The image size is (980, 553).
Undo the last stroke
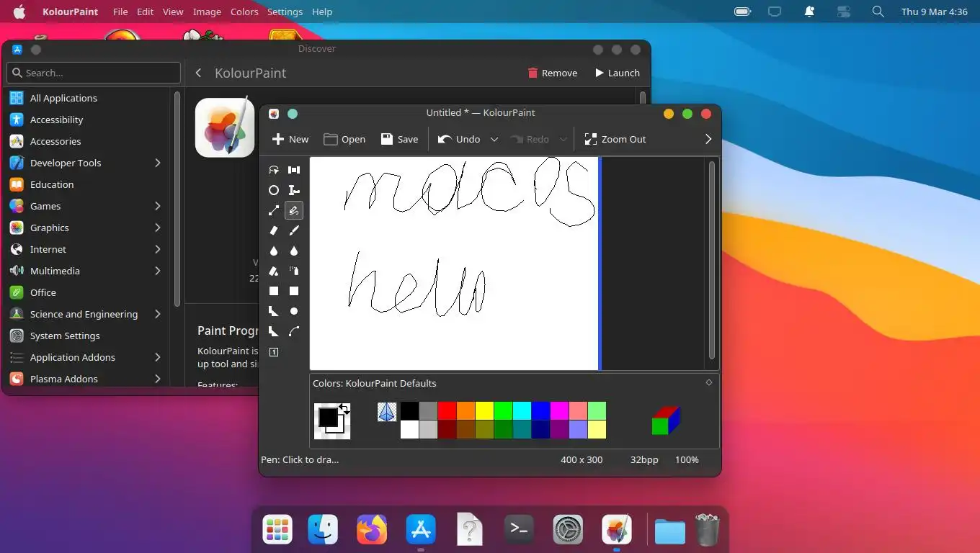click(x=460, y=139)
